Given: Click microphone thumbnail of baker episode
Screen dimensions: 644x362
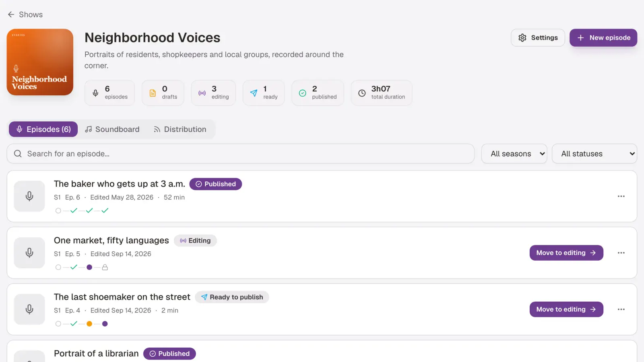Looking at the screenshot, I should click(x=29, y=196).
